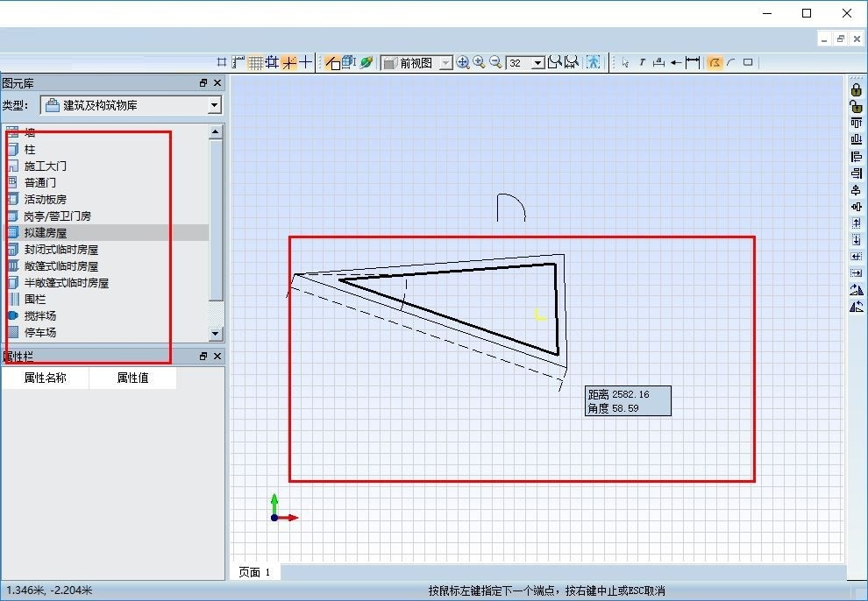Toggle the grid display icon
Viewport: 868px width, 601px height.
point(254,62)
